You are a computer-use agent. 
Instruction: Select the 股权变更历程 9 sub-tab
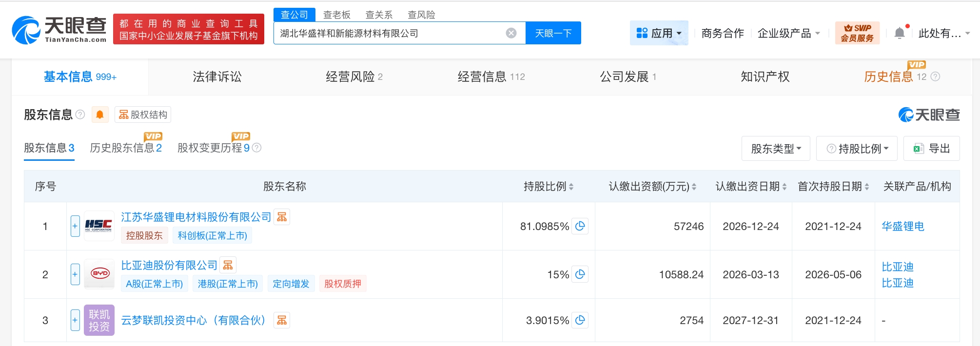214,148
